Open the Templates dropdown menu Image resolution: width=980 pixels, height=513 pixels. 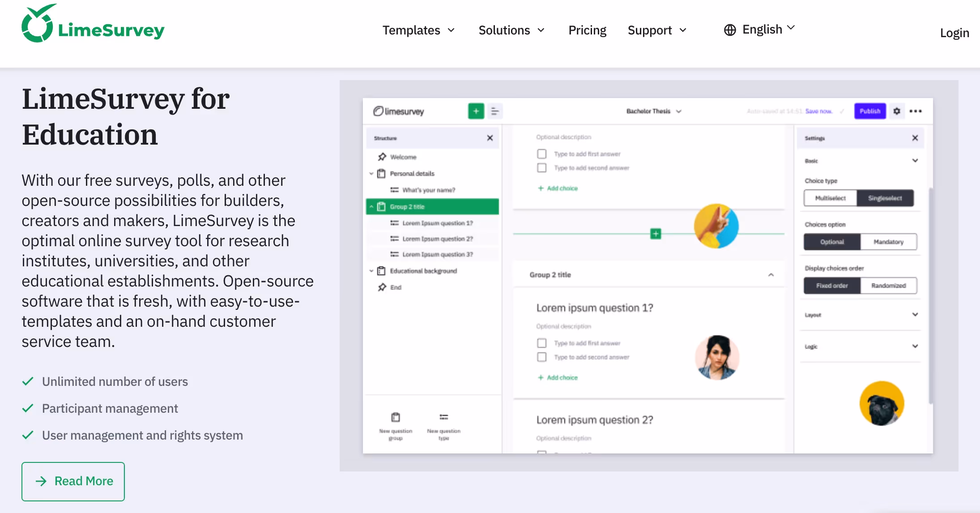(418, 30)
